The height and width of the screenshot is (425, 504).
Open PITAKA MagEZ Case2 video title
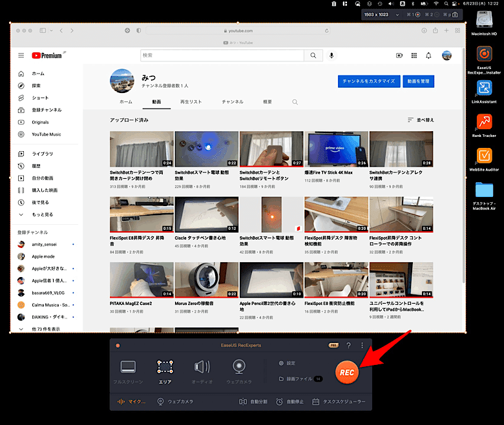(131, 304)
